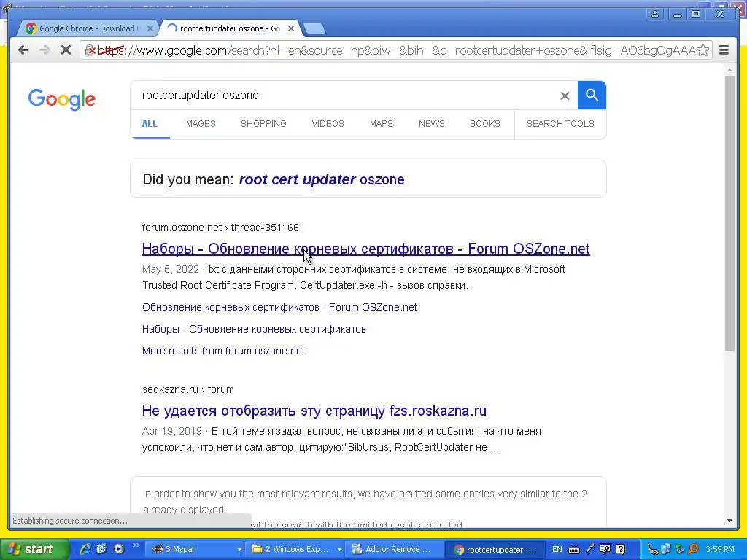
Task: Open the Chrome user profile icon
Action: pyautogui.click(x=655, y=14)
